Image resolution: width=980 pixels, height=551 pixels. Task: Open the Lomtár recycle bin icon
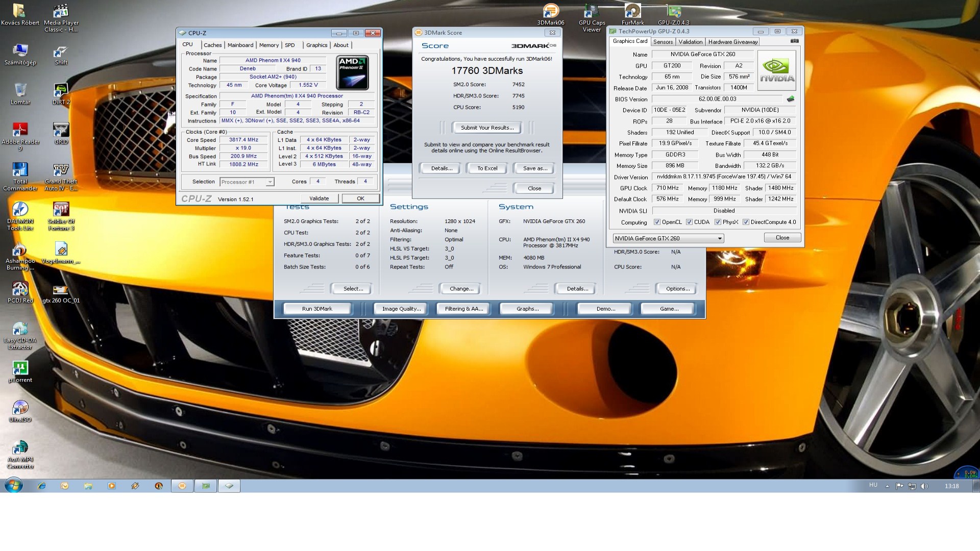pyautogui.click(x=20, y=94)
